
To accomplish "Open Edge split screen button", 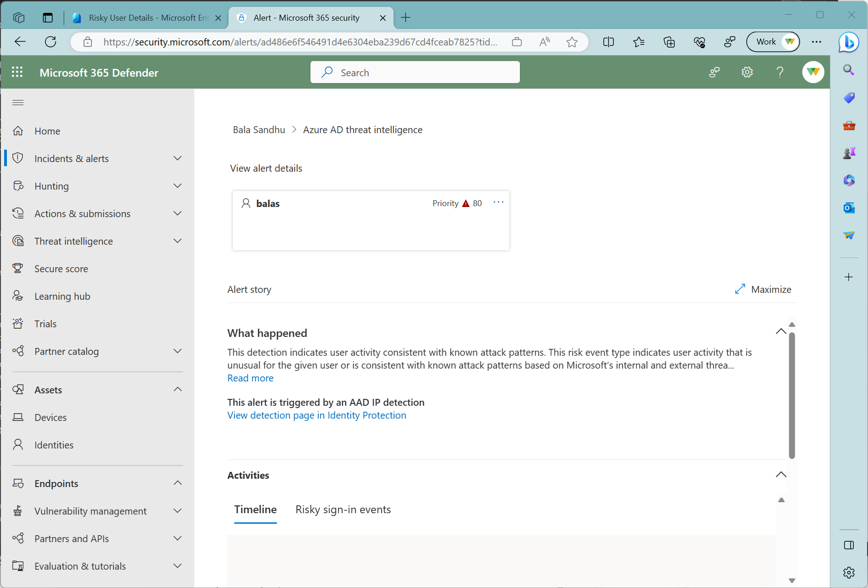I will click(609, 42).
